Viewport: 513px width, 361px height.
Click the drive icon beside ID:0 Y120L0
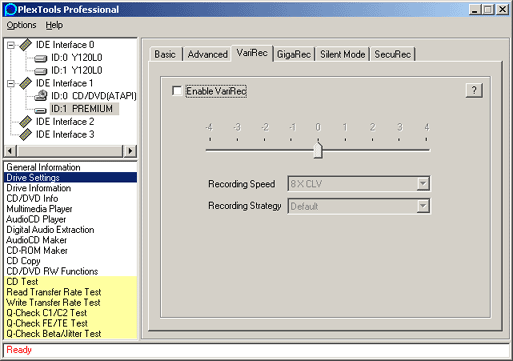[41, 58]
